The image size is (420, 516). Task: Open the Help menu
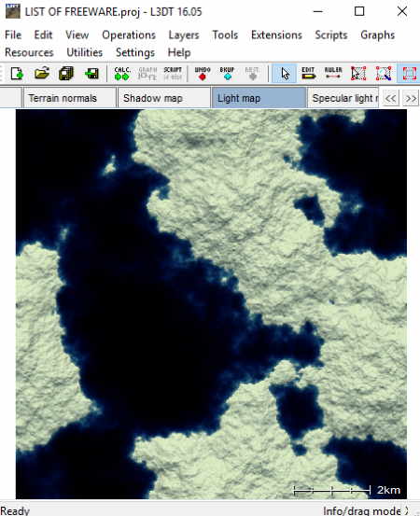(x=179, y=52)
